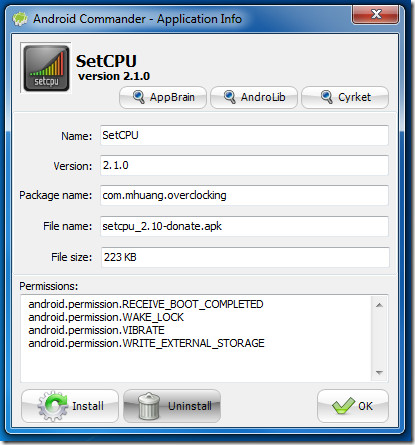
Task: Look up the app on Cyrket
Action: (345, 97)
